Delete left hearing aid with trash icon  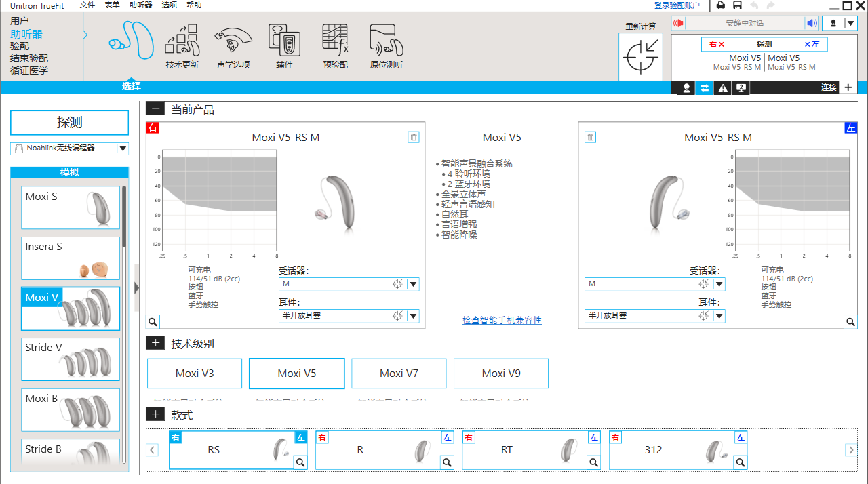point(591,137)
